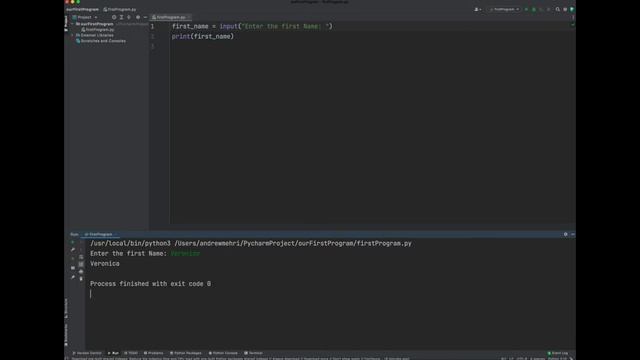The height and width of the screenshot is (360, 640).
Task: Click the python3 command path in console
Action: (x=251, y=243)
